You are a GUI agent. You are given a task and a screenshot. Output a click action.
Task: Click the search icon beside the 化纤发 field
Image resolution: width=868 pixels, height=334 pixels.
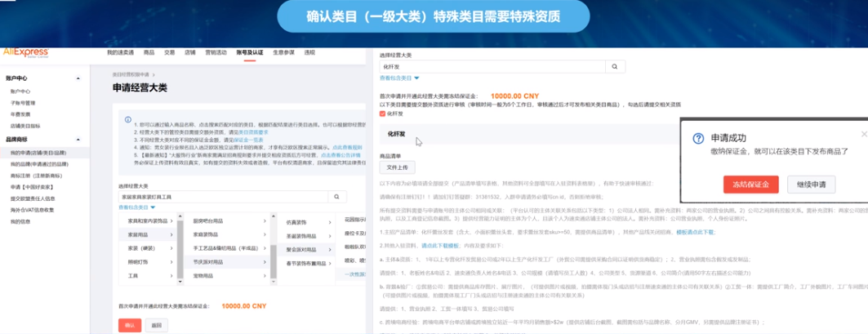[615, 66]
